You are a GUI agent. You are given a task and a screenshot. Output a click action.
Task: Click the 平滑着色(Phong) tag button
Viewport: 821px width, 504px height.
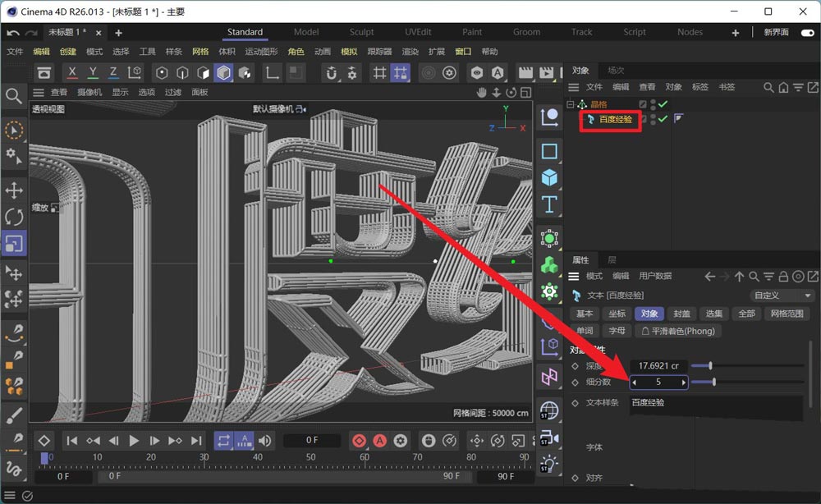[678, 331]
